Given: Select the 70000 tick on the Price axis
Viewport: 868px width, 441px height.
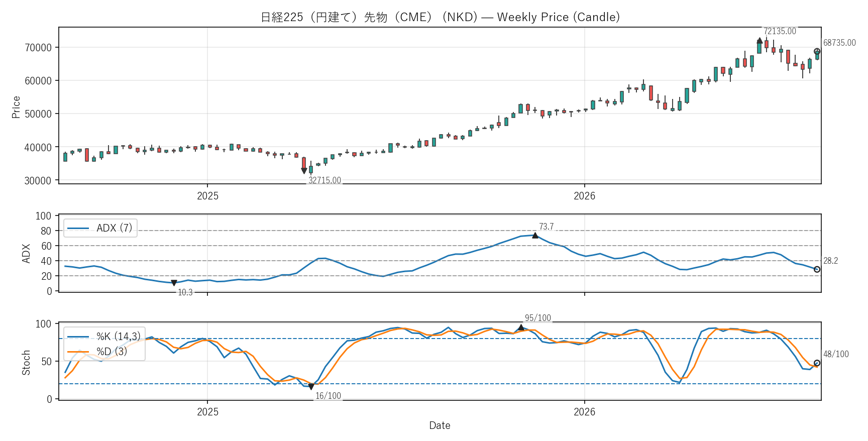Looking at the screenshot, I should (38, 48).
